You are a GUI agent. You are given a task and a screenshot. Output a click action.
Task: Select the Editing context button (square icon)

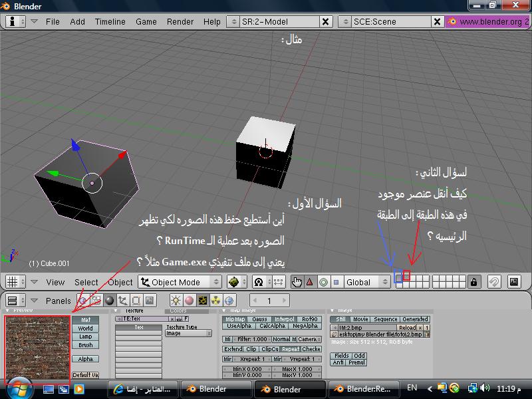point(136,301)
